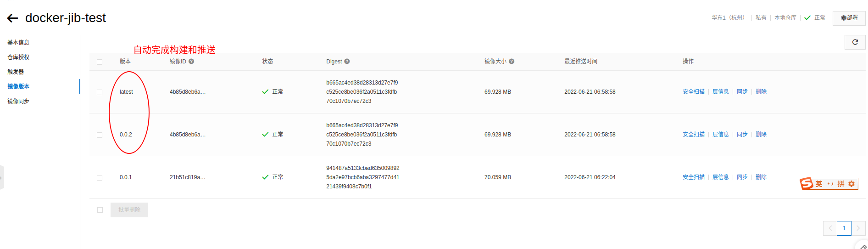Tick the checkbox for latest version
The height and width of the screenshot is (249, 868).
tap(100, 92)
